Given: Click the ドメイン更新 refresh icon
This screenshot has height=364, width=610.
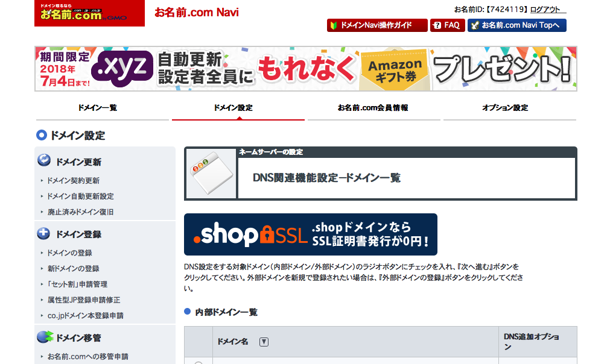Looking at the screenshot, I should (x=44, y=160).
